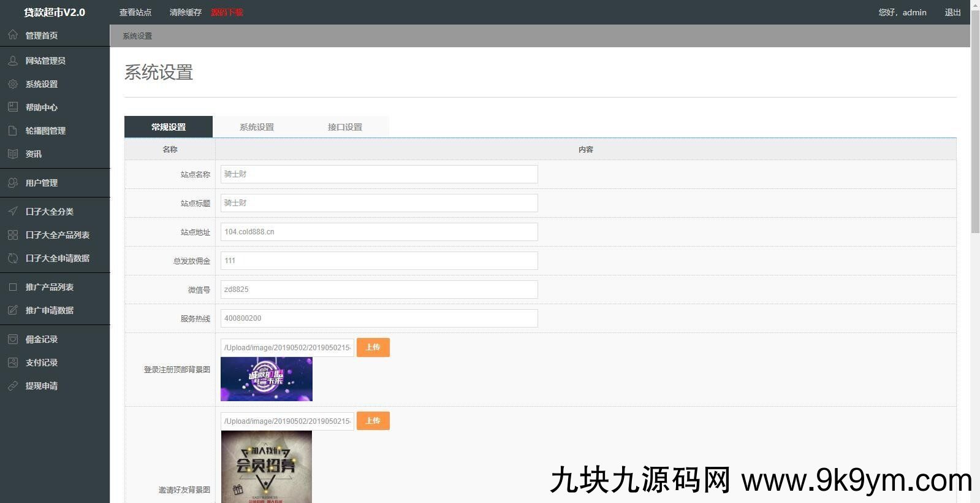
Task: Click the link icon next to 提现申请
Action: click(x=13, y=386)
